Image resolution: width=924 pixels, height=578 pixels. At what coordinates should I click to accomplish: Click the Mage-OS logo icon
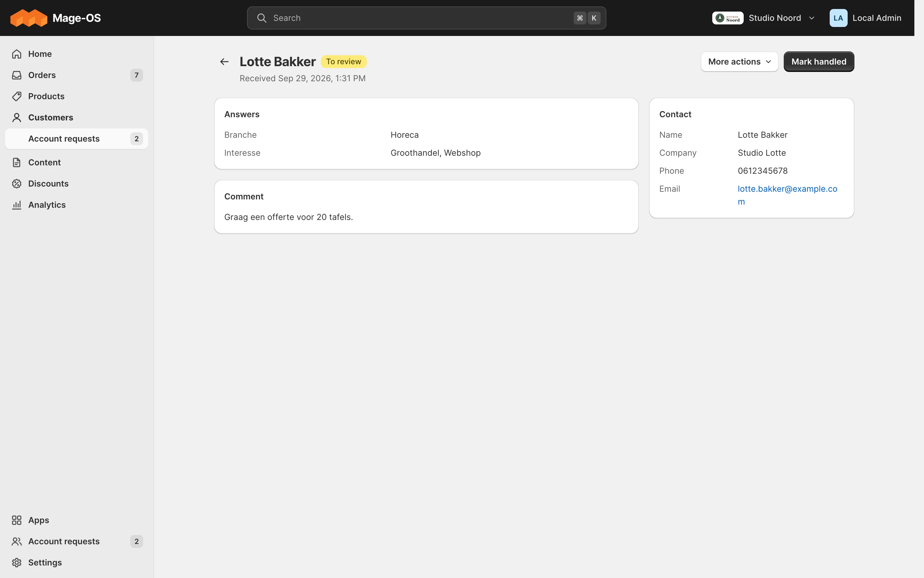point(29,18)
